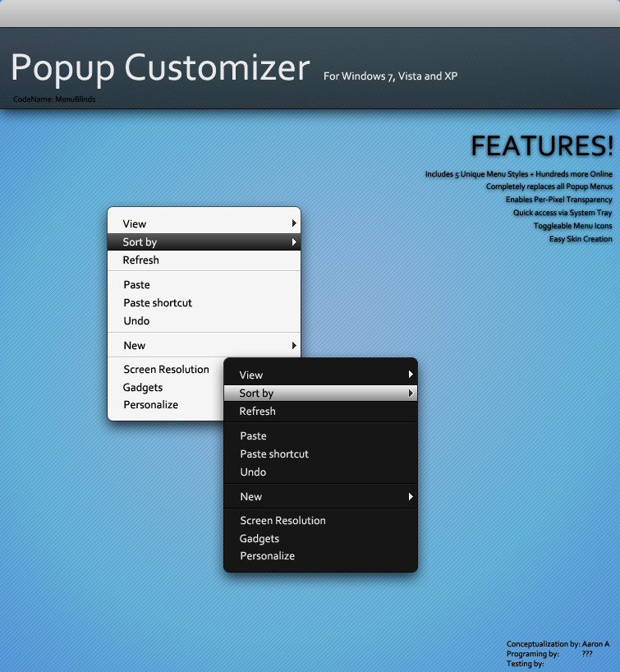Expand Sort by submenu arrow in dark menu
Image resolution: width=620 pixels, height=672 pixels.
pos(411,393)
